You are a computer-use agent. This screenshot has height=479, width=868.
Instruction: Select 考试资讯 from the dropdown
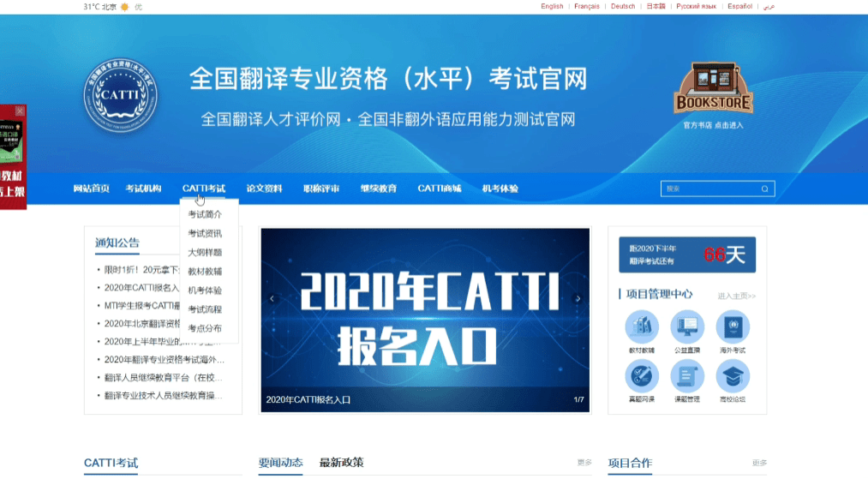click(x=205, y=233)
